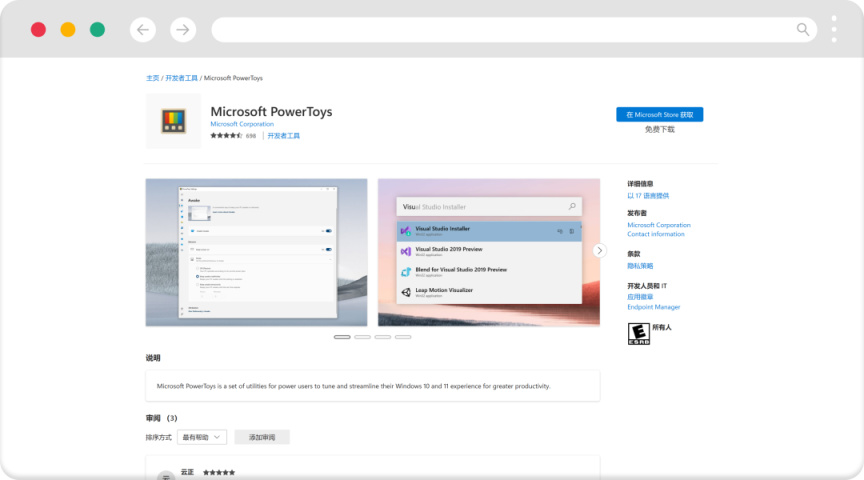
Task: Click the red window close dot
Action: click(38, 30)
